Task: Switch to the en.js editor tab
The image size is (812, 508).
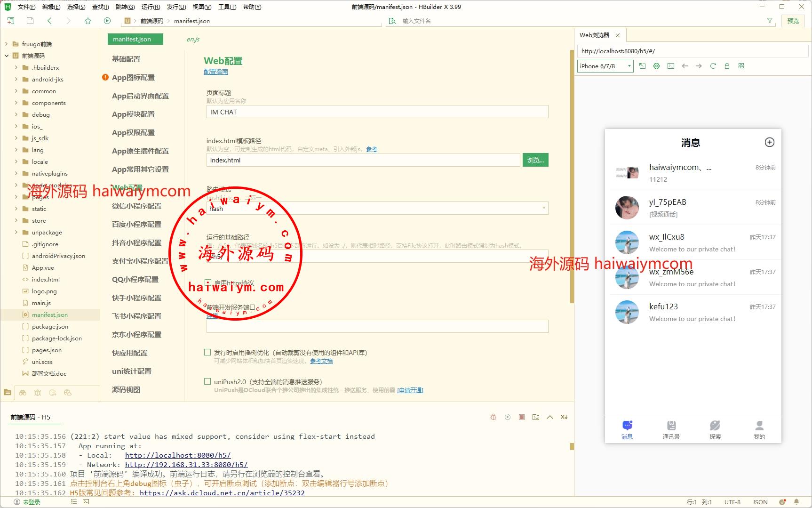Action: [x=193, y=39]
